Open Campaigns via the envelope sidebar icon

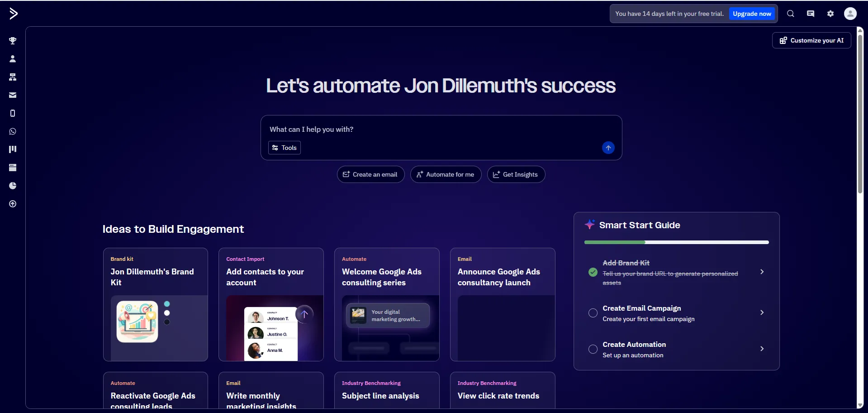(13, 95)
